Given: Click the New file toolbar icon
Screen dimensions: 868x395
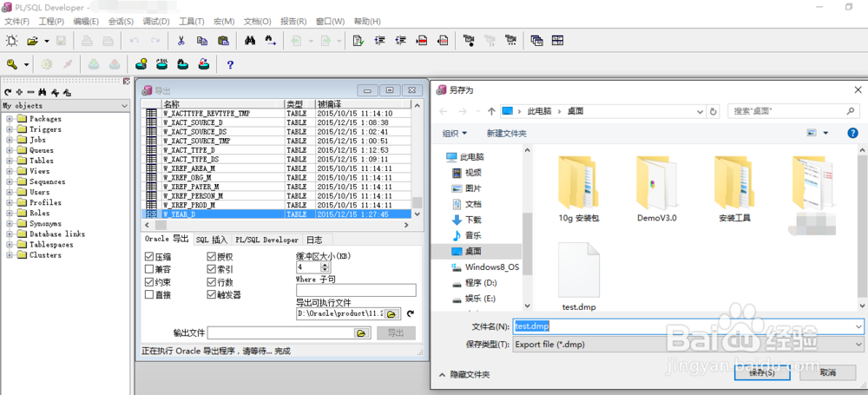Looking at the screenshot, I should pyautogui.click(x=12, y=41).
